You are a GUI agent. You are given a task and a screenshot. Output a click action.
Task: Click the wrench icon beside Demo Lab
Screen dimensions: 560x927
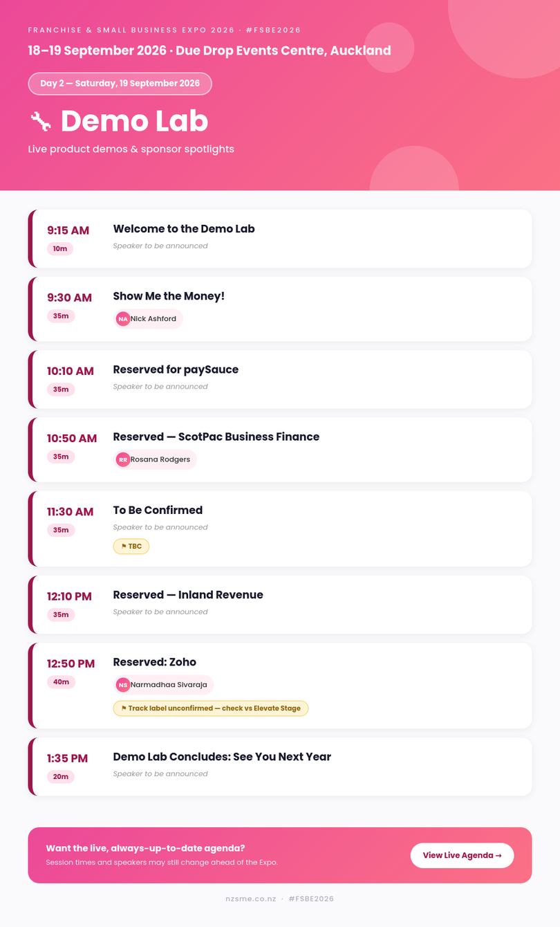pos(41,121)
